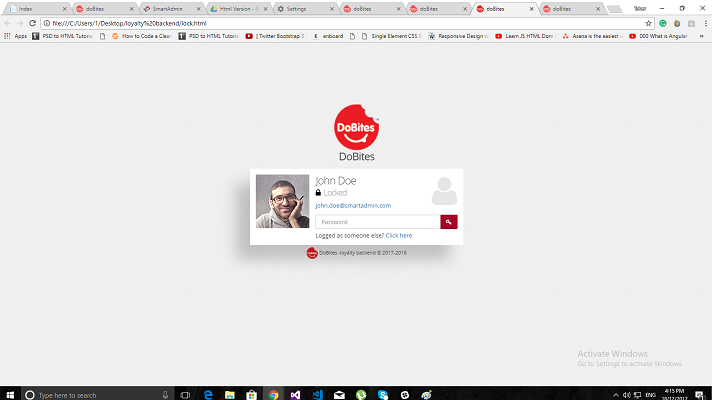Open the Twitter Bootstrap 3 bookmark
The height and width of the screenshot is (400, 712).
[x=275, y=36]
